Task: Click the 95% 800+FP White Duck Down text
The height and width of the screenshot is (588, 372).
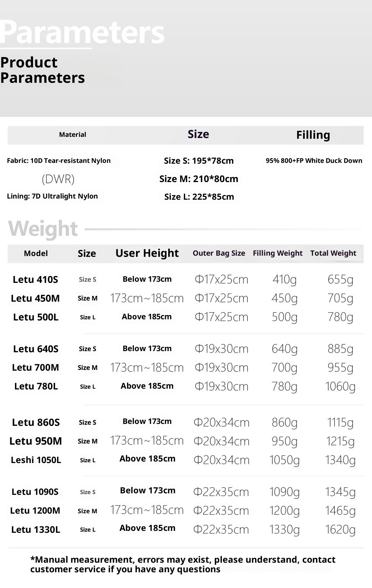Action: (314, 161)
